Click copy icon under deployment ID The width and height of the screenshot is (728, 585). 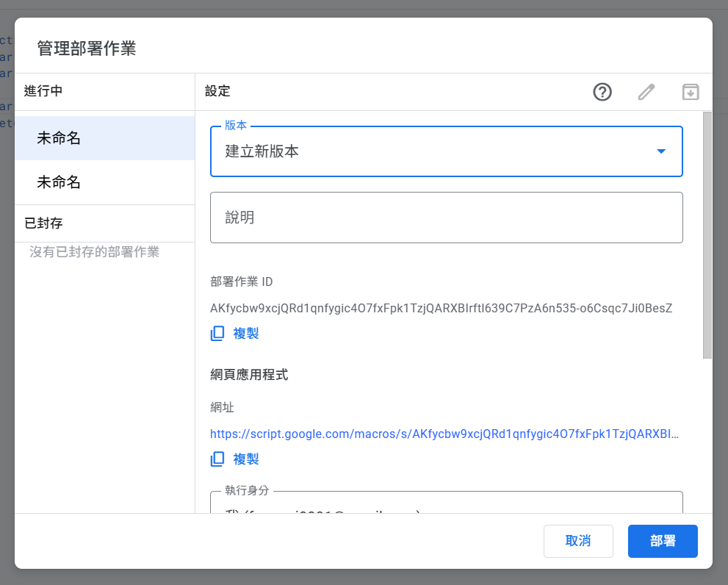pyautogui.click(x=217, y=333)
